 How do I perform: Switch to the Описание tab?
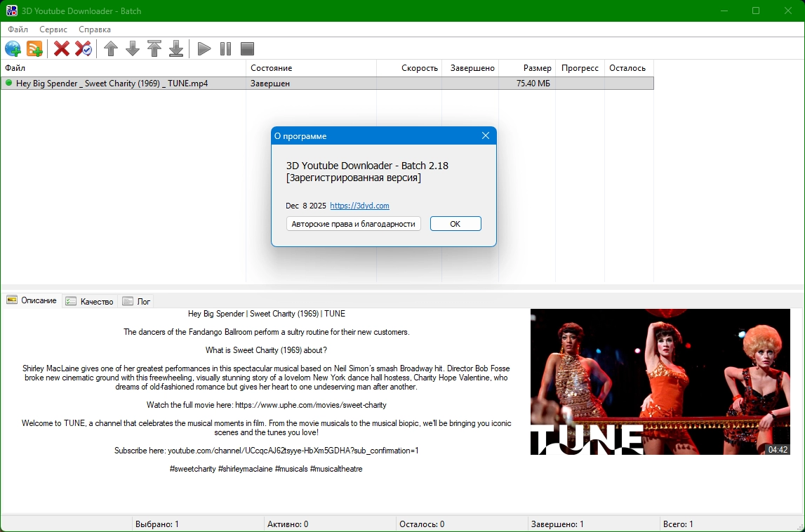pos(32,300)
